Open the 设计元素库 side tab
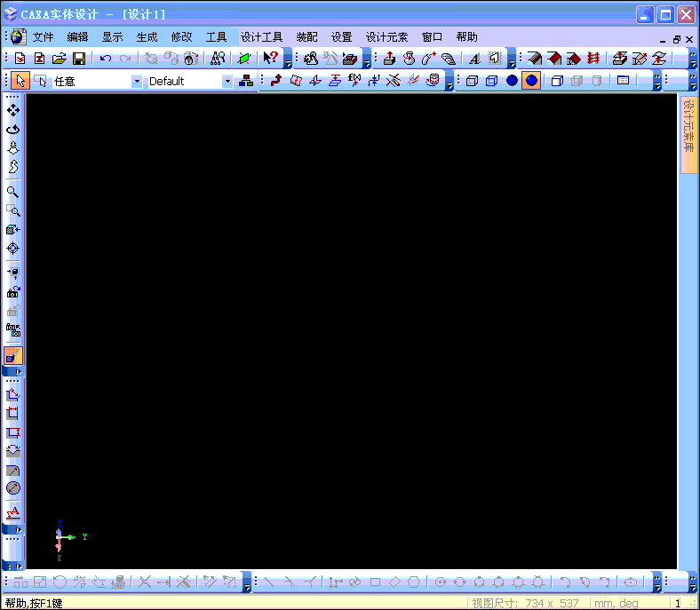This screenshot has width=700, height=610. point(688,133)
